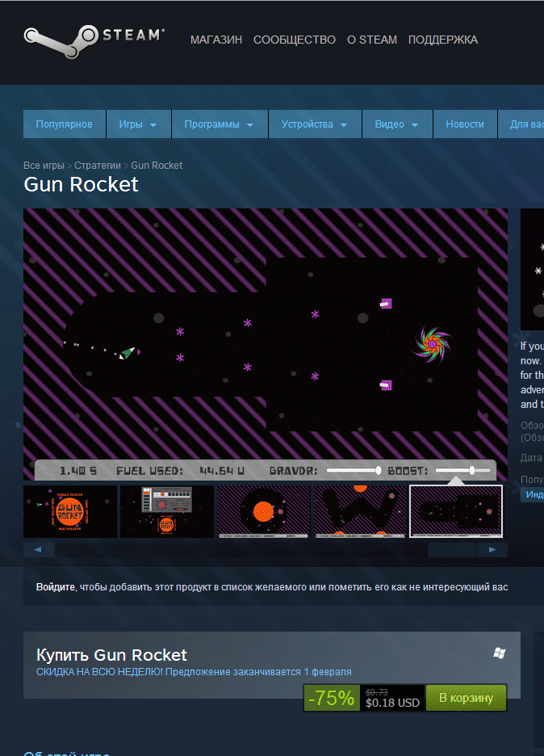Click the Windows platform icon
This screenshot has height=756, width=544.
pos(499,653)
